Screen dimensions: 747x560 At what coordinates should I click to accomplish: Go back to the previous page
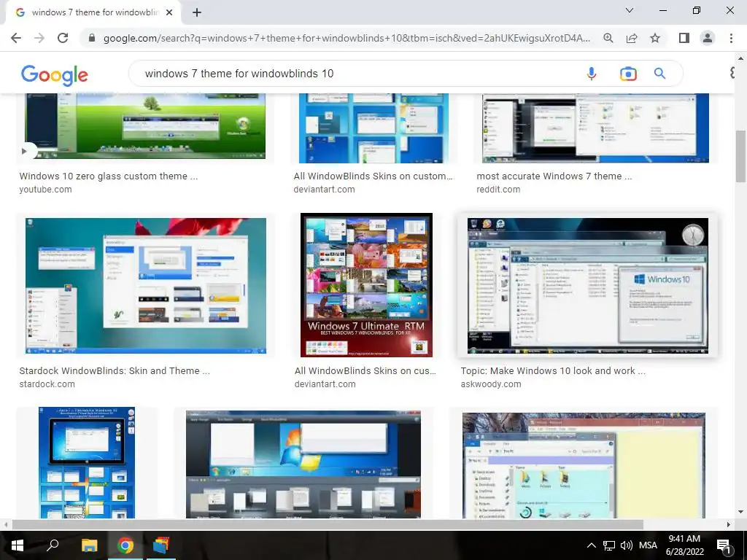[x=16, y=38]
